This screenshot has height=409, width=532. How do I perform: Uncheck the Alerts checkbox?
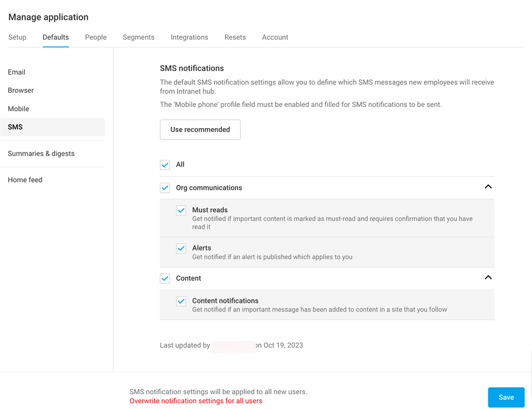coord(181,248)
